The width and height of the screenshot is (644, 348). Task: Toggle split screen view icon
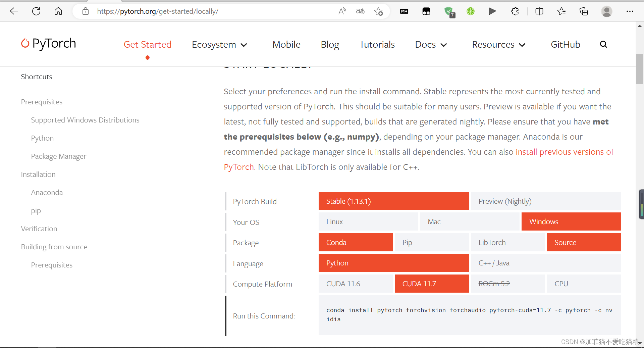point(539,11)
